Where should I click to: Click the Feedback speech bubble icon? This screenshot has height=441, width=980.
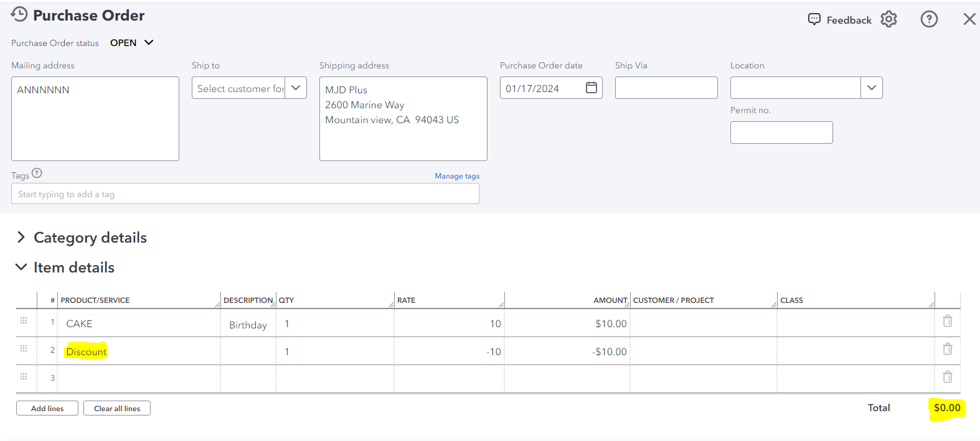click(x=814, y=19)
